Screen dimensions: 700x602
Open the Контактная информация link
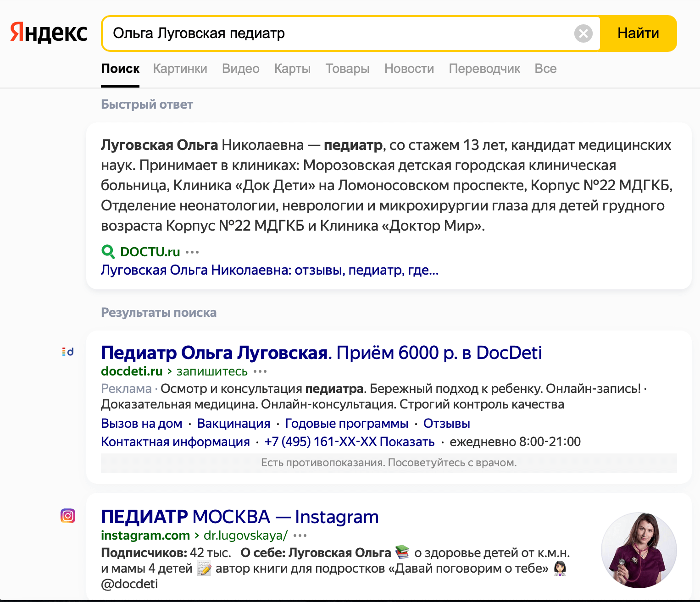coord(175,442)
